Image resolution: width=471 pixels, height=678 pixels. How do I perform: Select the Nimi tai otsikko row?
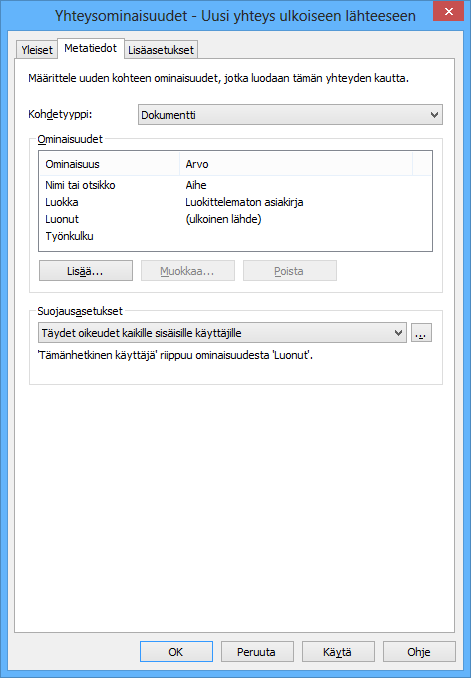[235, 185]
